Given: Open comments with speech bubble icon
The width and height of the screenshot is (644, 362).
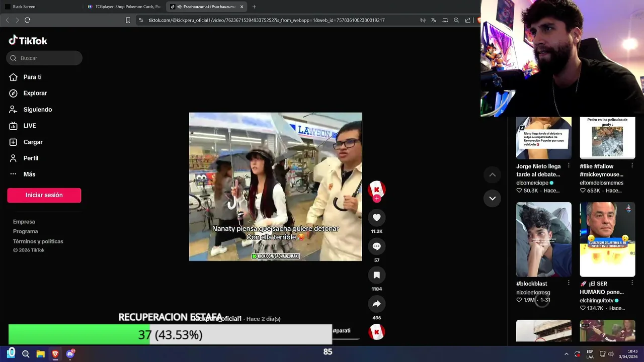Looking at the screenshot, I should [x=376, y=246].
